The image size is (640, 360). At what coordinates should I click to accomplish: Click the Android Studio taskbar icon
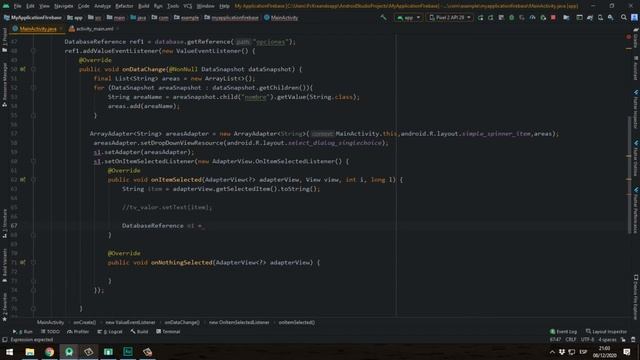(x=69, y=352)
